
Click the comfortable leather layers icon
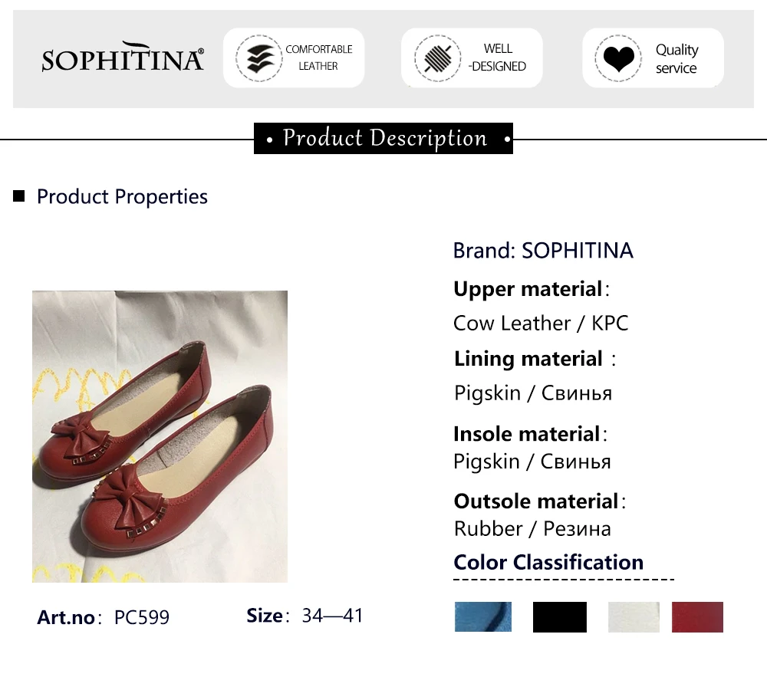click(258, 58)
